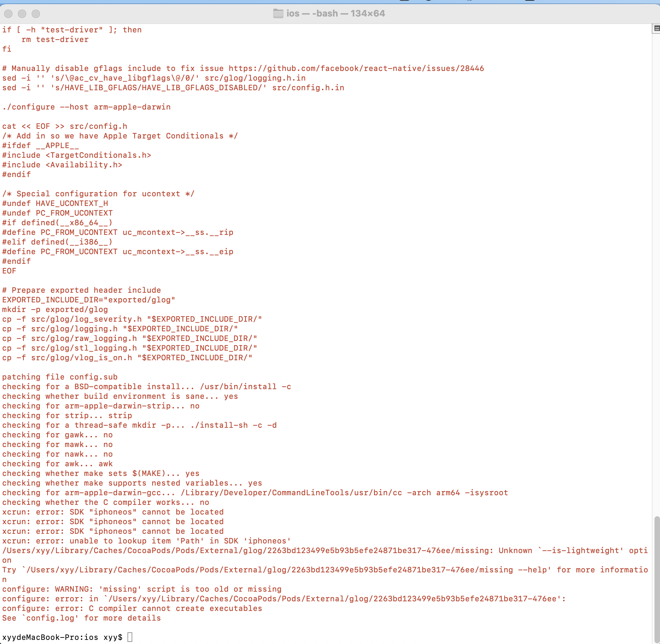Image resolution: width=660 pixels, height=644 pixels.
Task: Click the 'checking for nawk... no' line
Action: (58, 454)
